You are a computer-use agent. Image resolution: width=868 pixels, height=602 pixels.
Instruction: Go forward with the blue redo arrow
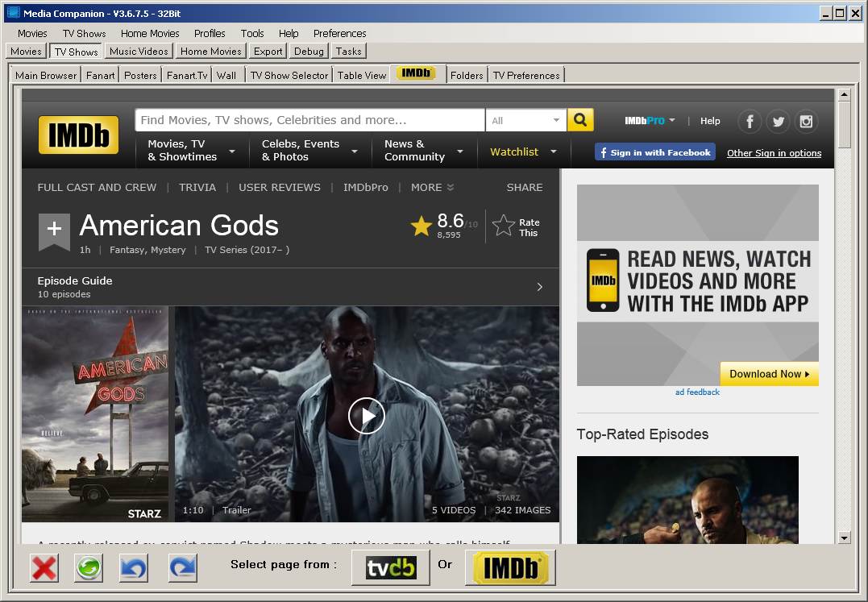183,567
